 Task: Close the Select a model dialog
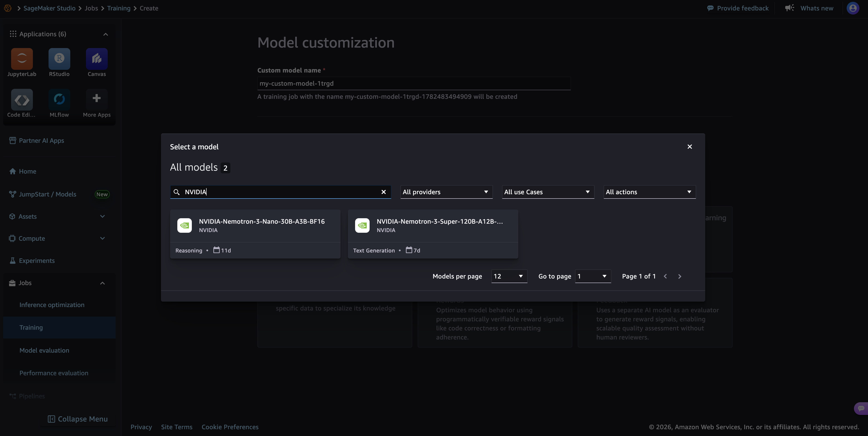[690, 146]
